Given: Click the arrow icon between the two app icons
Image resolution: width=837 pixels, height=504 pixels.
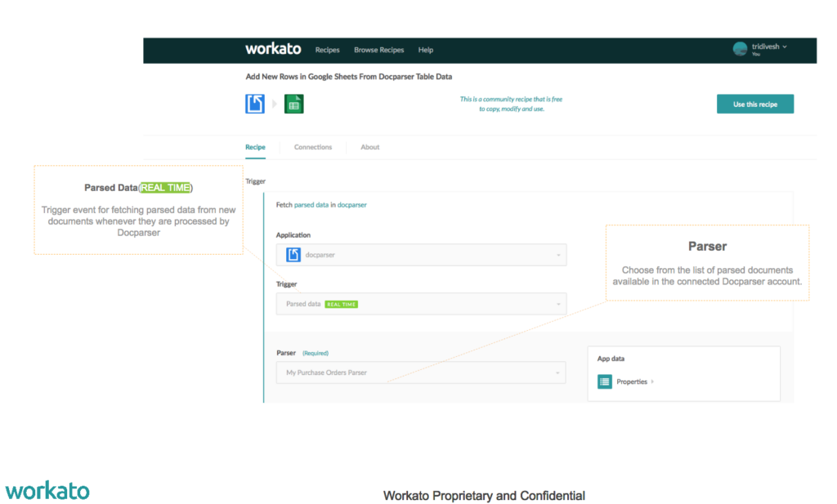Looking at the screenshot, I should (274, 104).
